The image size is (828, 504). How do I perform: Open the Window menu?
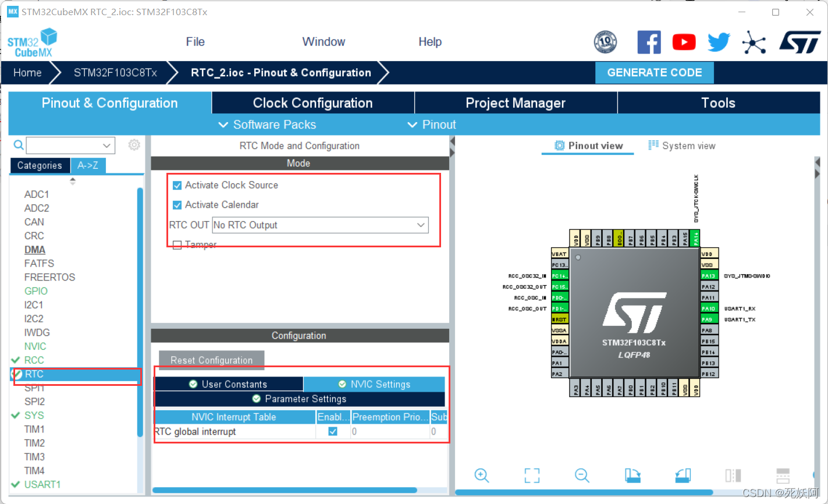[324, 42]
